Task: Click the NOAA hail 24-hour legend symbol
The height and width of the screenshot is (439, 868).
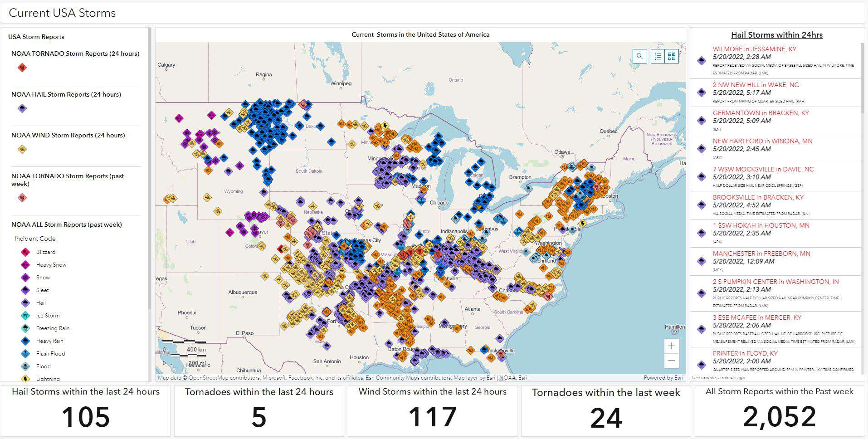Action: (22, 108)
